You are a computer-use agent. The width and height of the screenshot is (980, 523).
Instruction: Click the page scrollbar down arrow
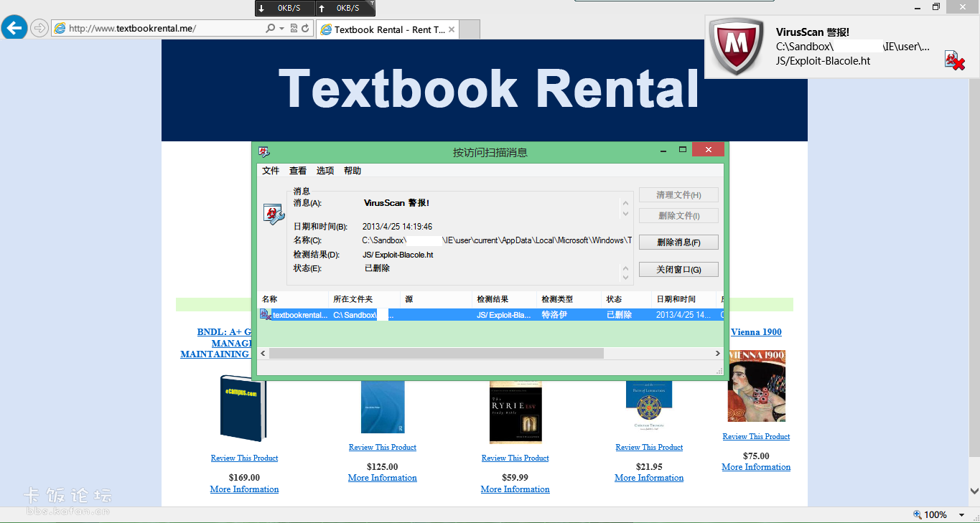point(974,491)
